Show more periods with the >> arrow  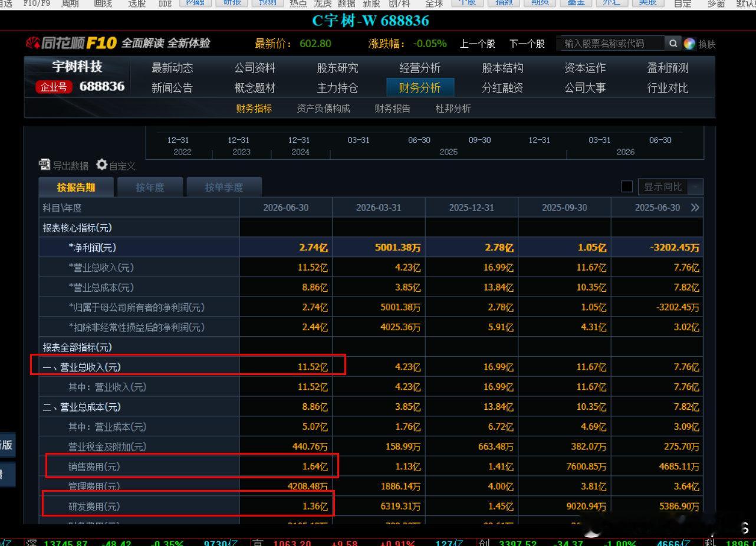pos(695,208)
